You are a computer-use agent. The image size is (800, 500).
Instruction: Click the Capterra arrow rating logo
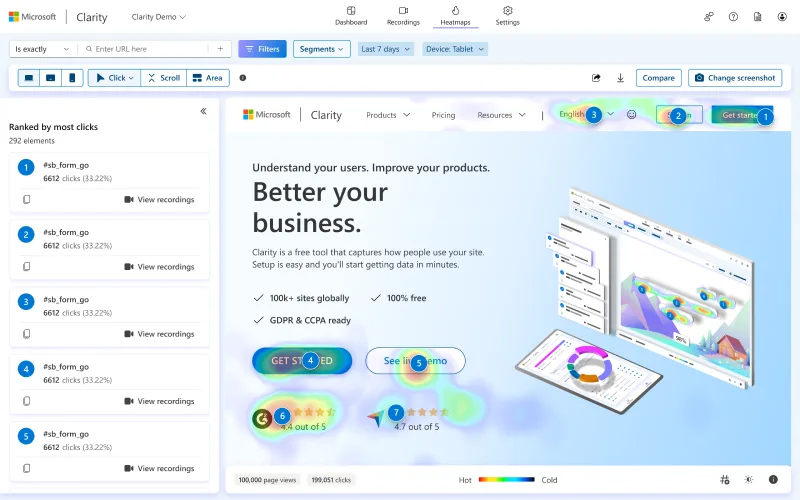[x=376, y=419]
